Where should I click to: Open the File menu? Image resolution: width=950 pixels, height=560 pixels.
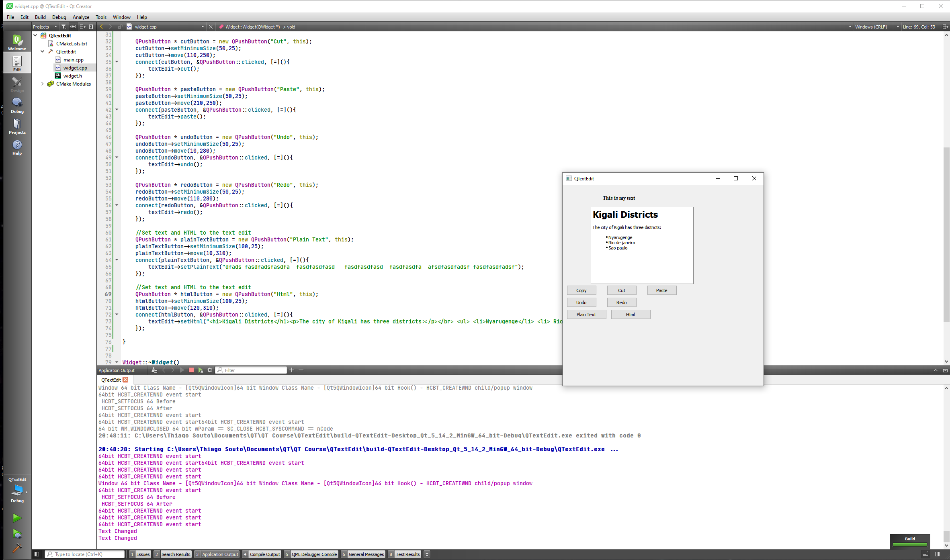click(x=10, y=17)
